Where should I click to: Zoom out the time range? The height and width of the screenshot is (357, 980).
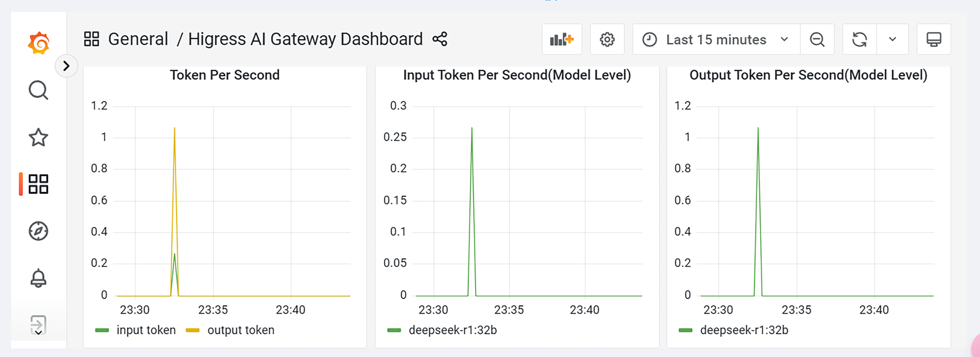[817, 39]
